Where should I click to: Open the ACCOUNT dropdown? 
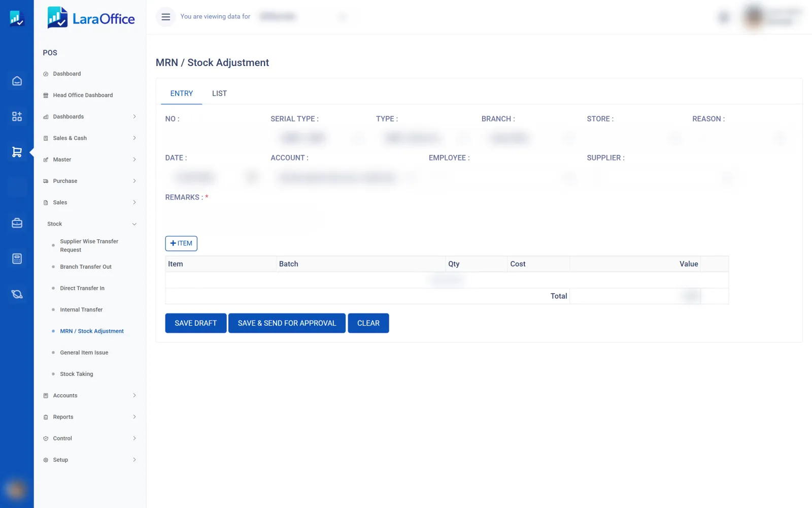click(x=345, y=177)
